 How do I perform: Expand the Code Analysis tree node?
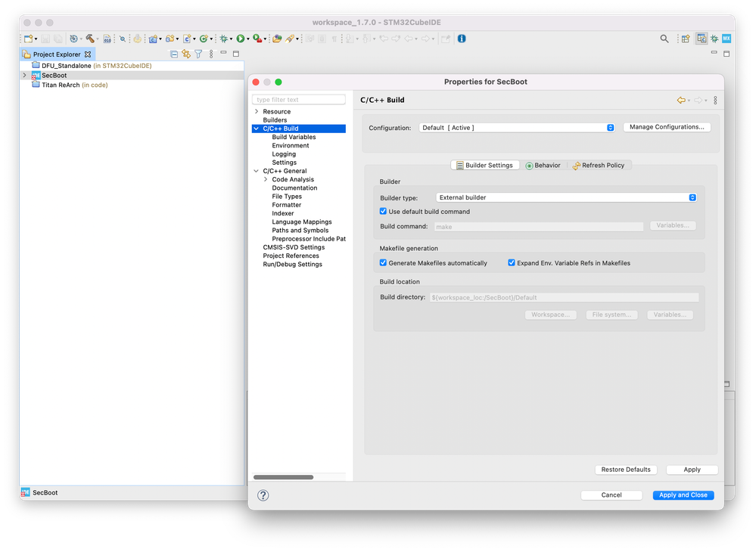pyautogui.click(x=266, y=179)
